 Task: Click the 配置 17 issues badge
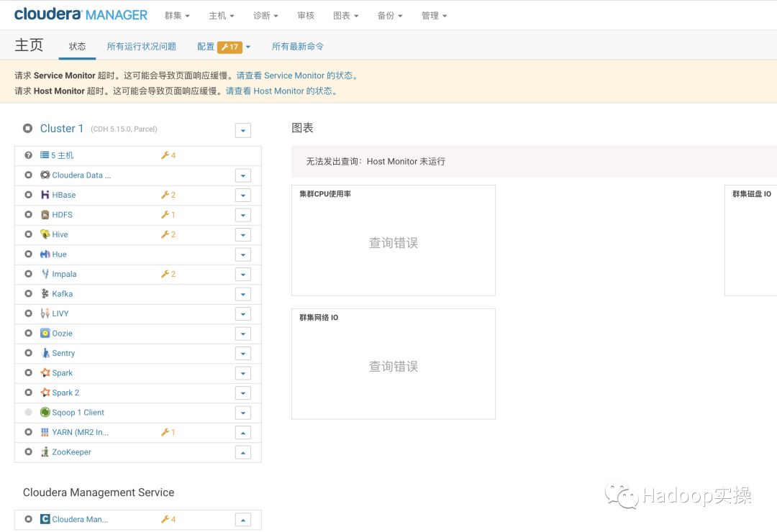tap(230, 47)
